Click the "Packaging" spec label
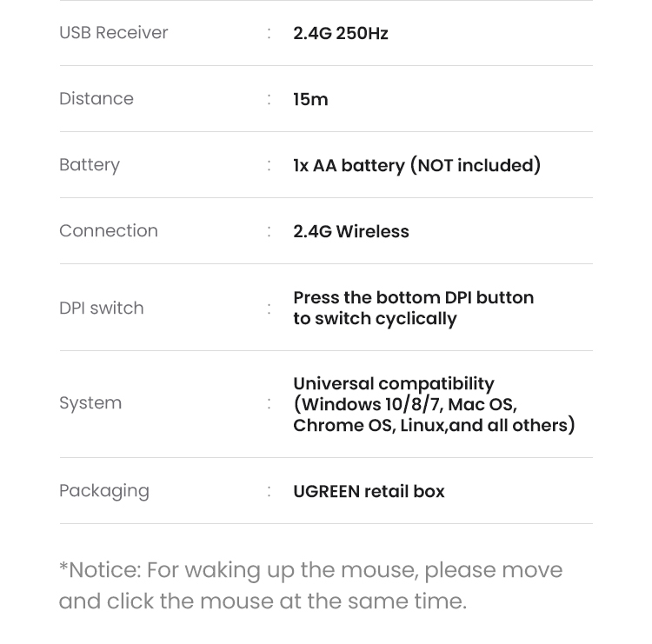This screenshot has width=652, height=644. pos(103,491)
